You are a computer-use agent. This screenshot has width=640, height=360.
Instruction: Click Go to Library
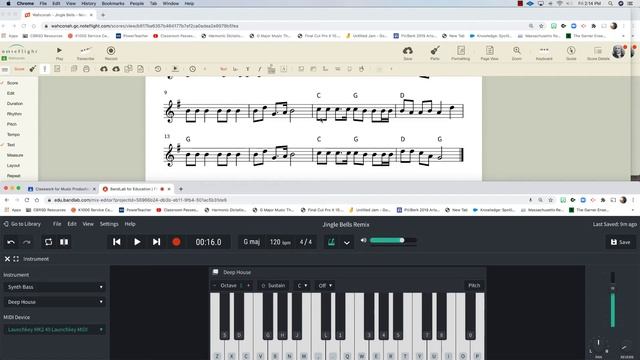pos(22,224)
